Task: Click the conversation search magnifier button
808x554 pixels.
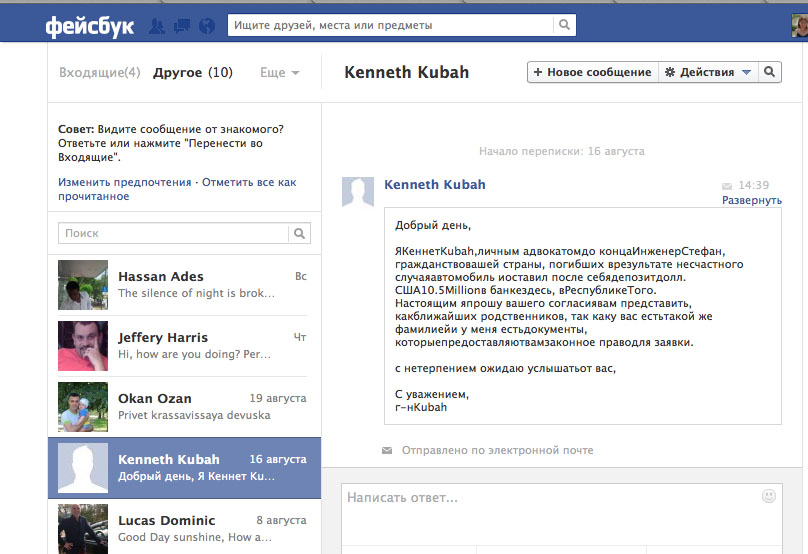Action: [x=770, y=72]
